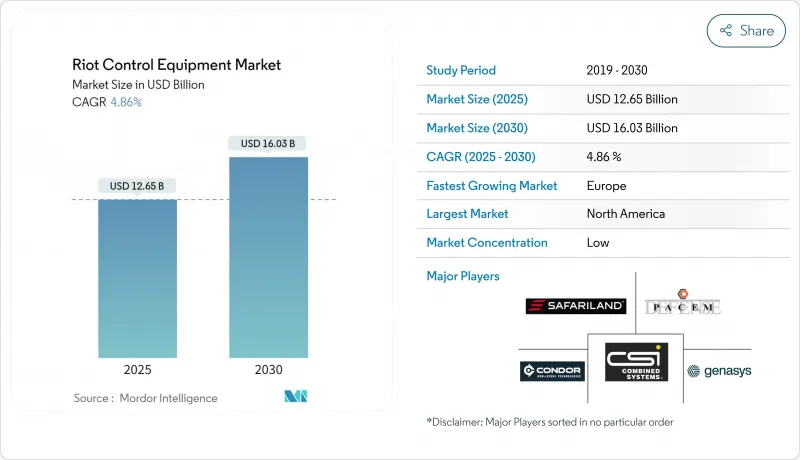Click the 'USD 16.03 B' bar label

point(268,144)
